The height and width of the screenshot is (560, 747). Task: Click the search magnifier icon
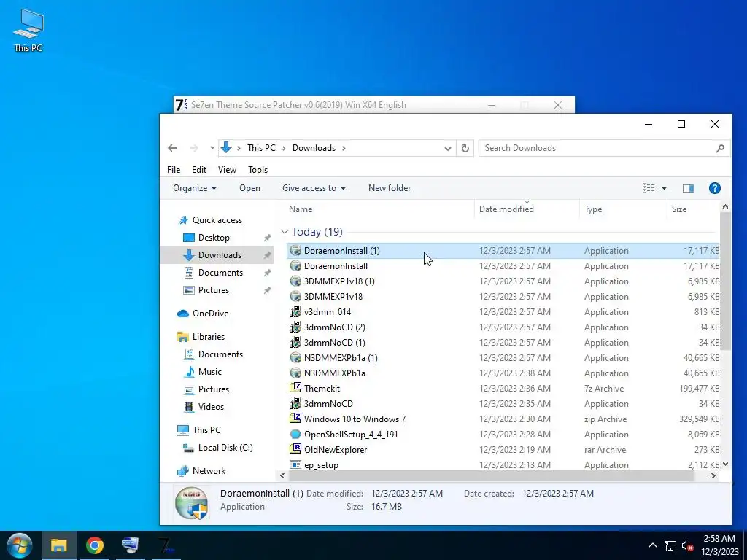tap(720, 148)
